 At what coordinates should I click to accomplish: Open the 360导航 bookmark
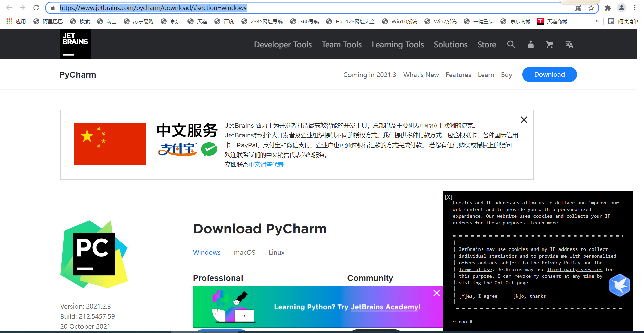[305, 21]
